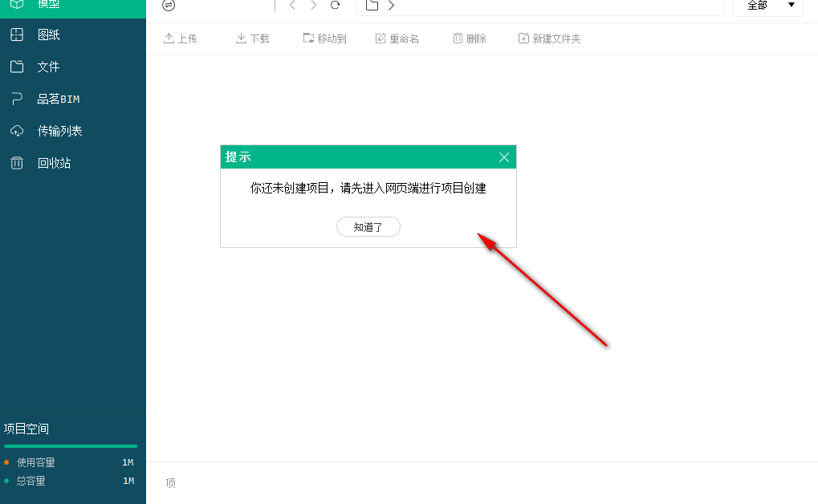Click the folder breadcrumb icon in path bar
This screenshot has width=818, height=504.
point(372,5)
